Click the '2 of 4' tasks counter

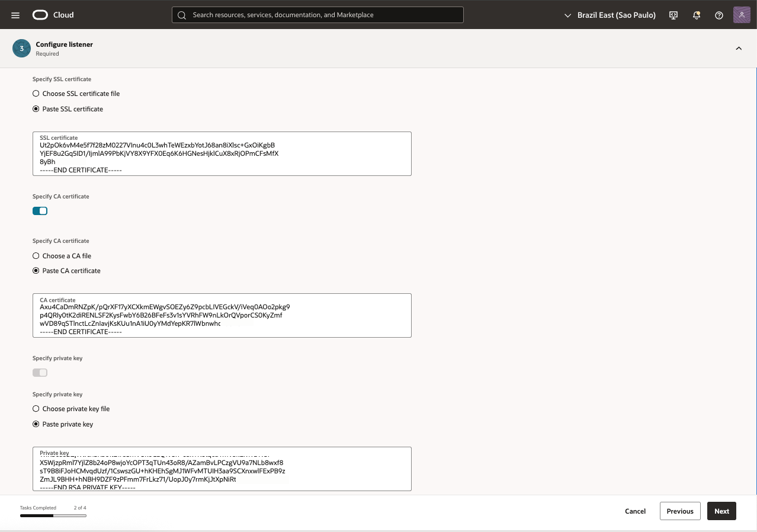click(80, 508)
